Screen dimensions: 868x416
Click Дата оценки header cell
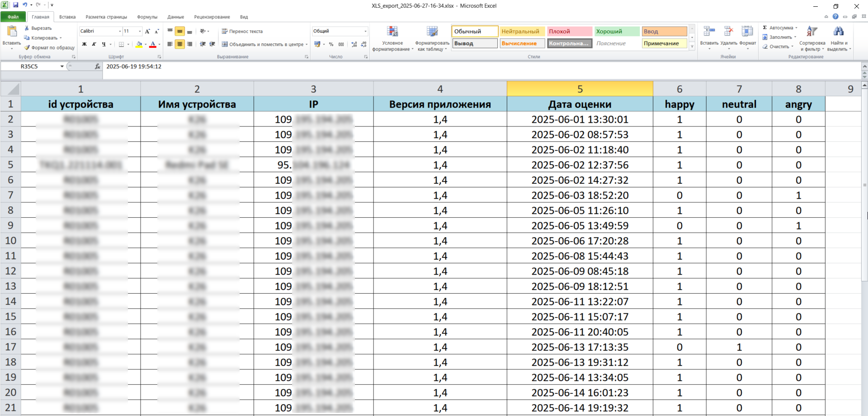click(580, 104)
